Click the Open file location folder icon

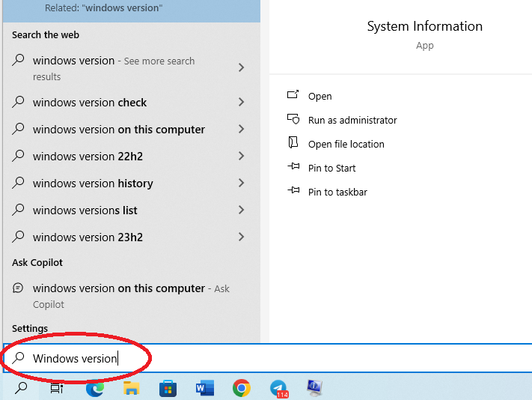pyautogui.click(x=293, y=142)
